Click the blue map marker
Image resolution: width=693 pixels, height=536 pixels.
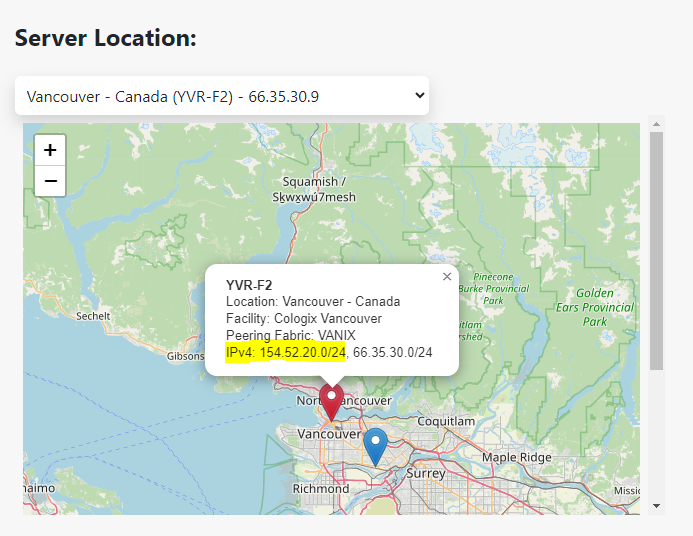coord(375,445)
